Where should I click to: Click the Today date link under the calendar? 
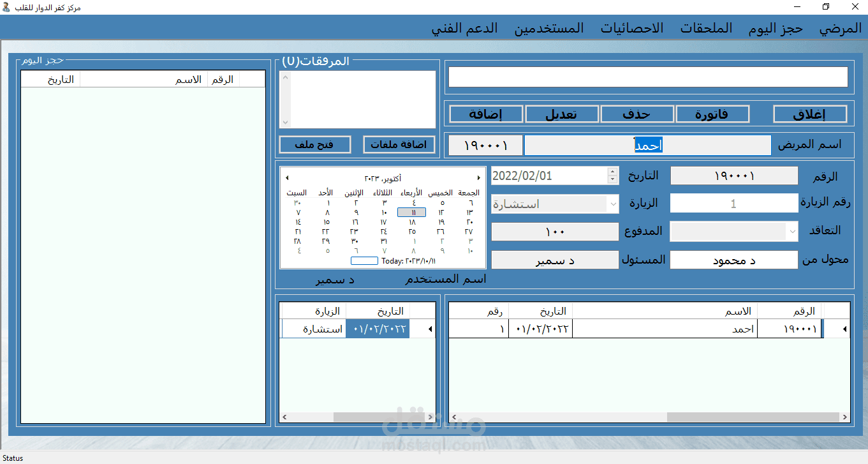[x=409, y=261]
